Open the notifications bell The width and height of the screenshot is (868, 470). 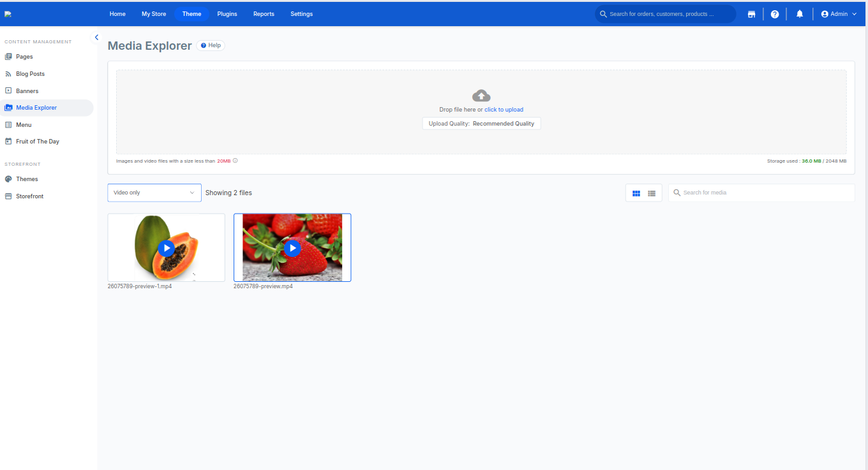800,14
